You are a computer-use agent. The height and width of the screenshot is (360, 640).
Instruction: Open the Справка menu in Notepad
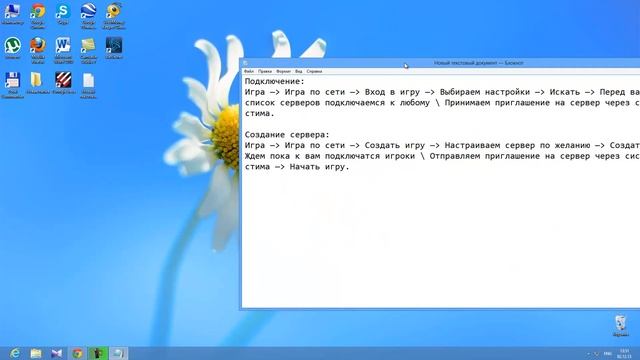point(314,71)
